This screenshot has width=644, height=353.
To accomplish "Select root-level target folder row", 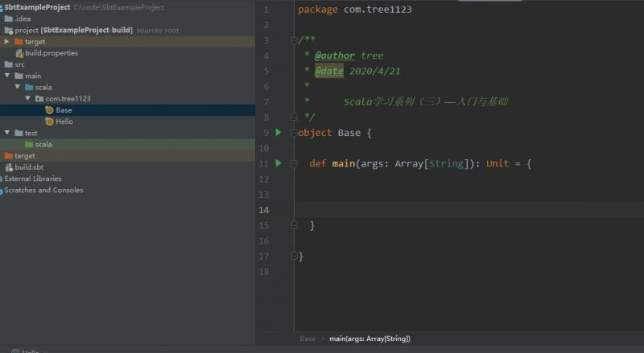I will point(127,155).
